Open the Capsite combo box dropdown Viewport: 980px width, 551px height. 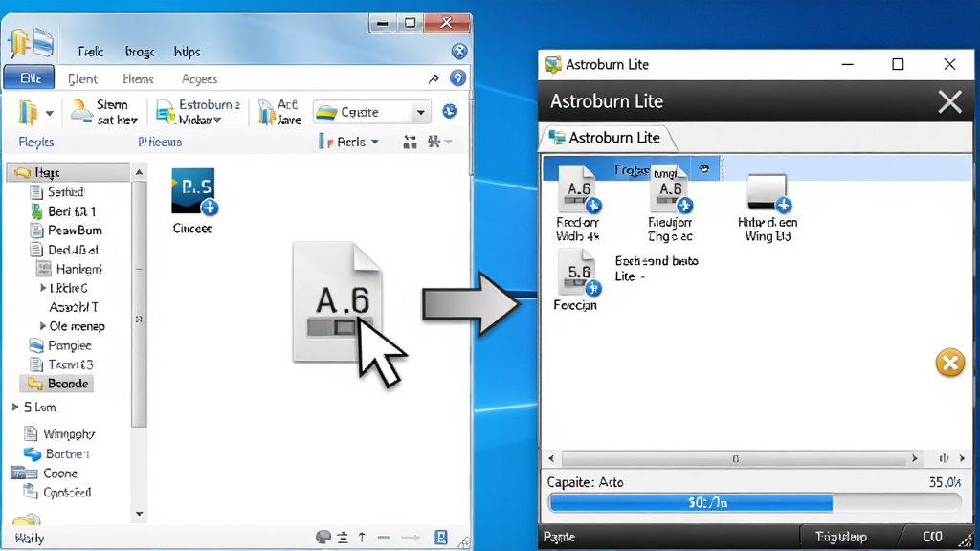(421, 113)
